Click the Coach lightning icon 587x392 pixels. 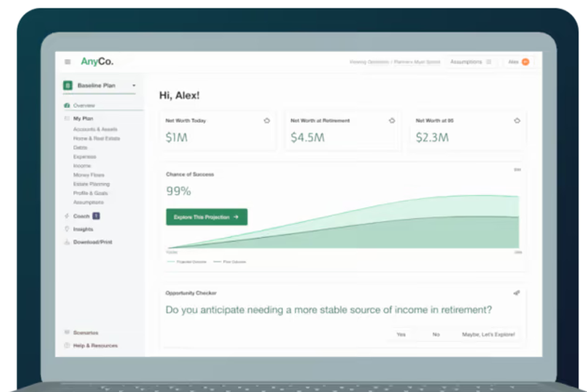[67, 216]
